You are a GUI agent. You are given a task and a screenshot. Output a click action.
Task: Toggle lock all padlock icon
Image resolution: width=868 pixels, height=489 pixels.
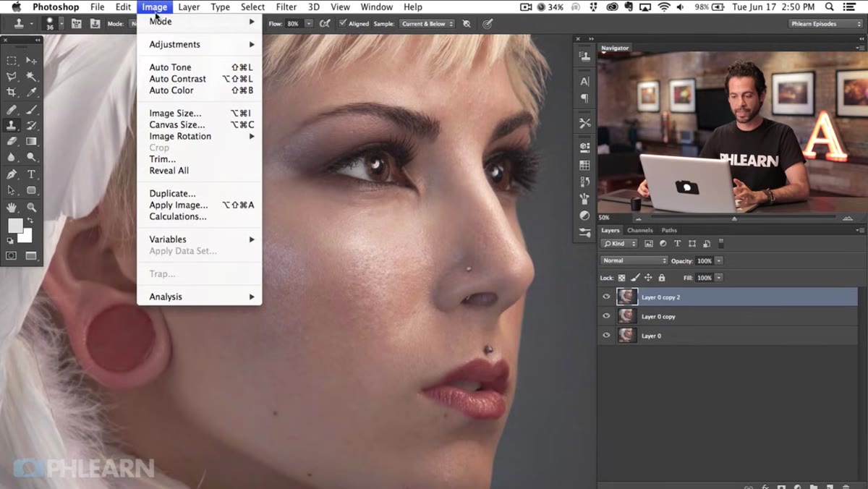click(661, 278)
